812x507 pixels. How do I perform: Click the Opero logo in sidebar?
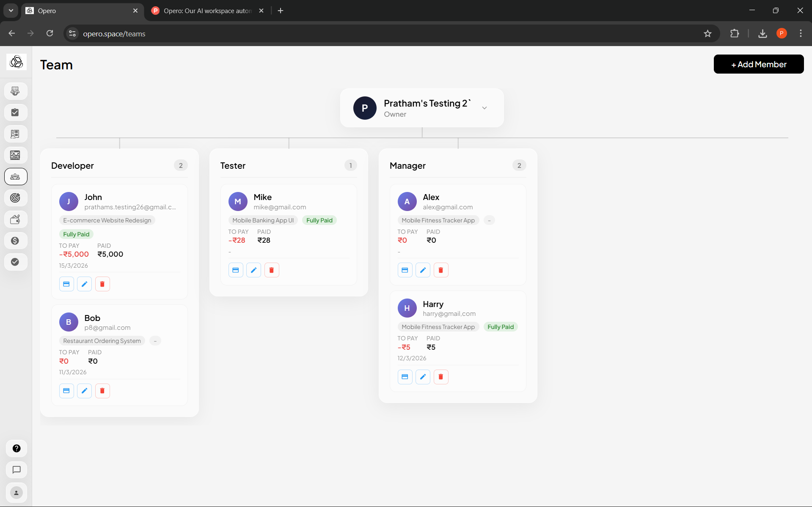click(x=16, y=62)
